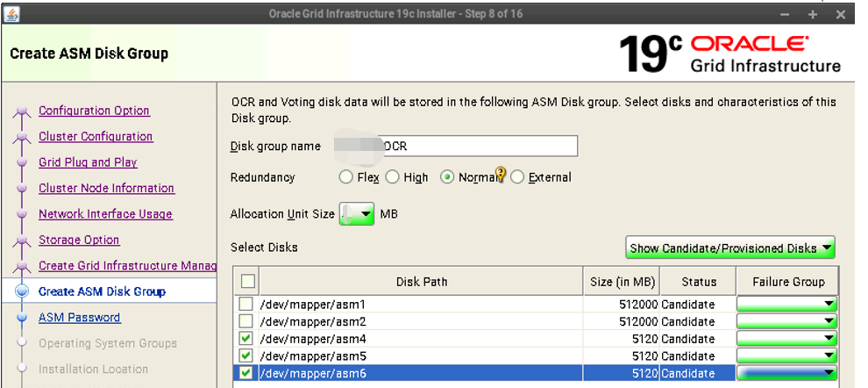
Task: Click the Candidate status for asm5
Action: coord(698,356)
